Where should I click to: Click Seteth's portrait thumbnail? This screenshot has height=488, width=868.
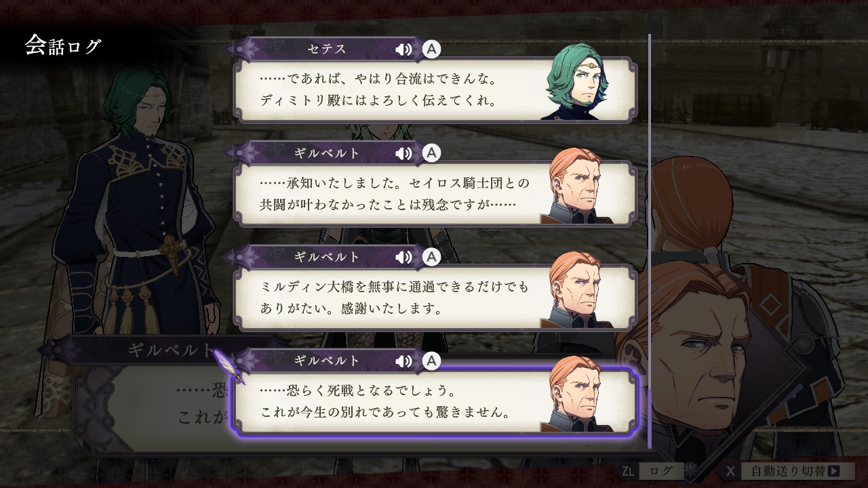point(577,81)
